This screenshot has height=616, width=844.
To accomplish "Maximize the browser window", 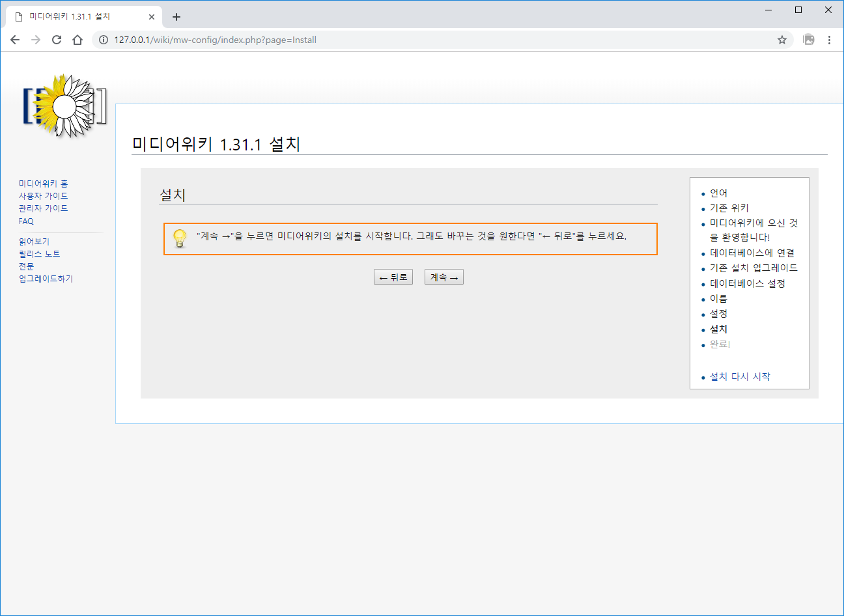I will (x=798, y=10).
